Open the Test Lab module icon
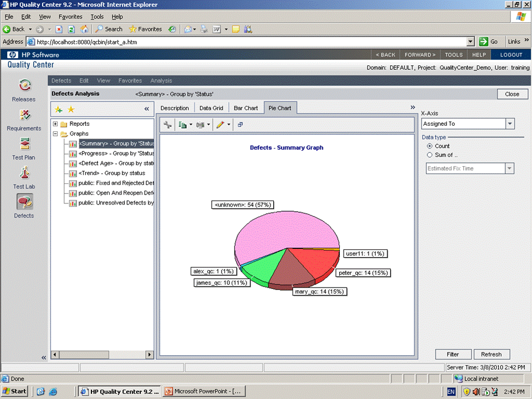 pyautogui.click(x=24, y=173)
